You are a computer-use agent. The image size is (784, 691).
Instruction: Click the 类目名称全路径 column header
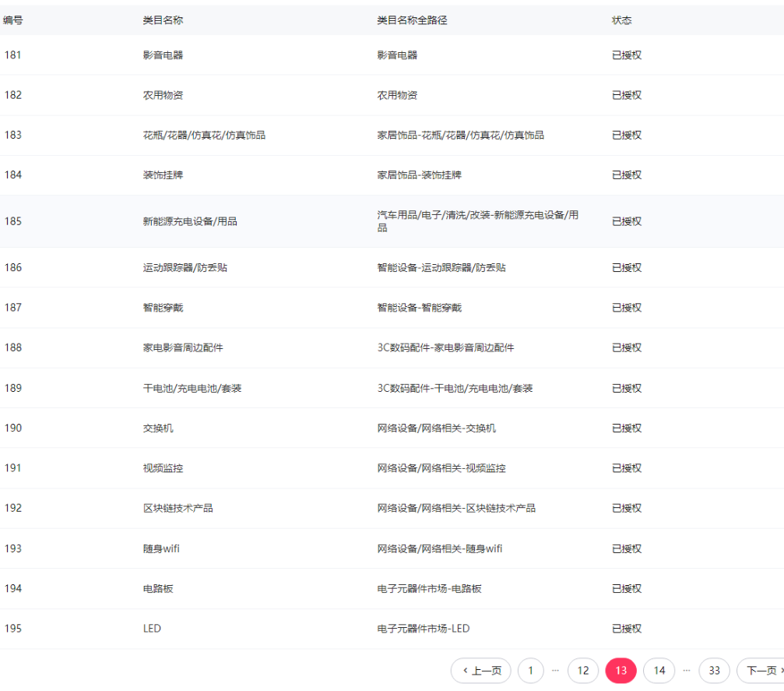(412, 20)
